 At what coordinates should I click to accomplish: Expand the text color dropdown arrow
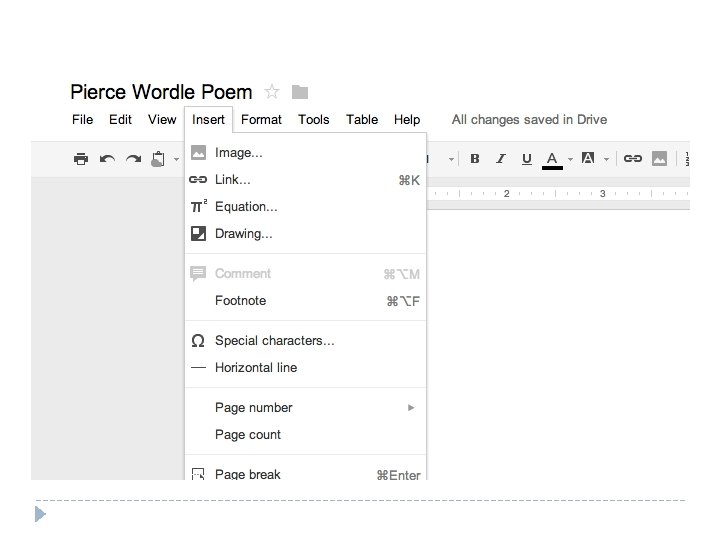[570, 160]
